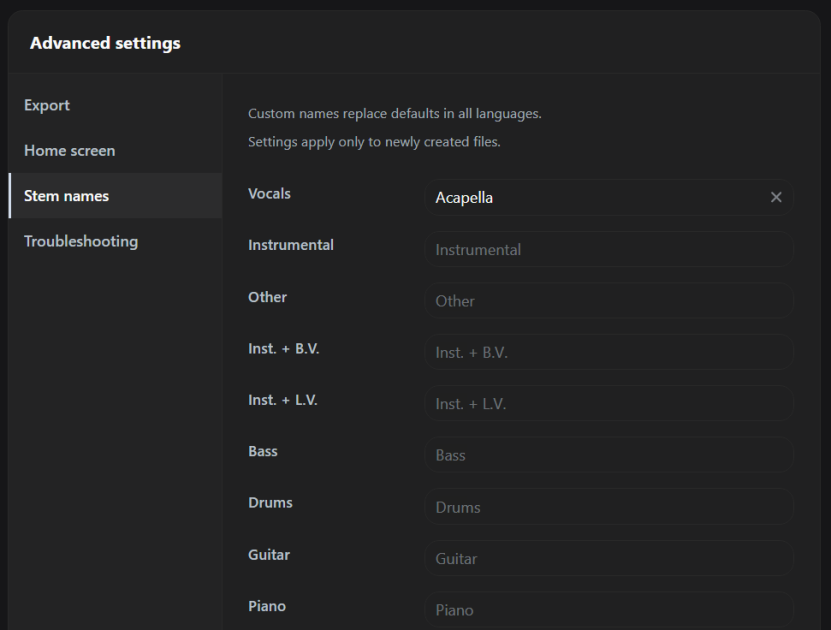The height and width of the screenshot is (630, 831).
Task: Click the Advanced settings title
Action: 105,43
